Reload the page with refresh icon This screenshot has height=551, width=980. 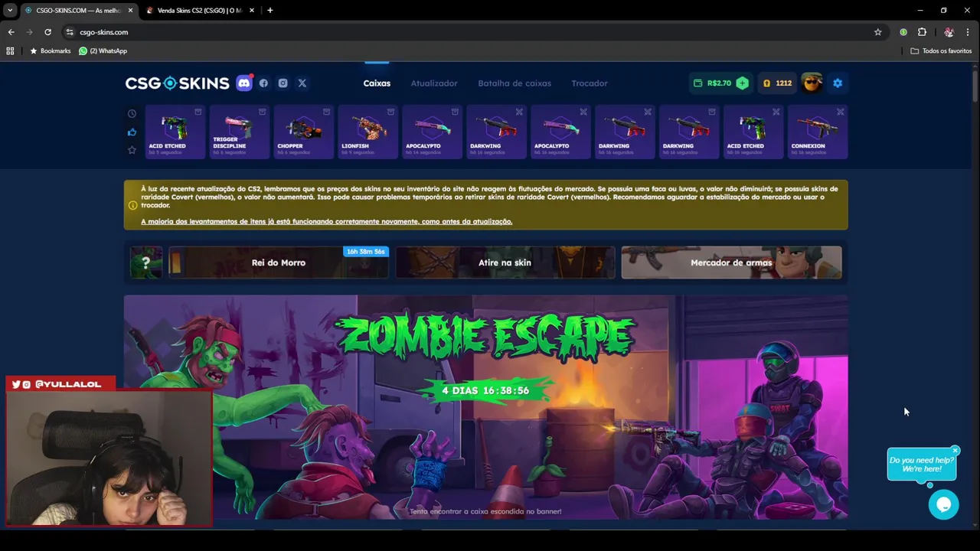point(47,32)
